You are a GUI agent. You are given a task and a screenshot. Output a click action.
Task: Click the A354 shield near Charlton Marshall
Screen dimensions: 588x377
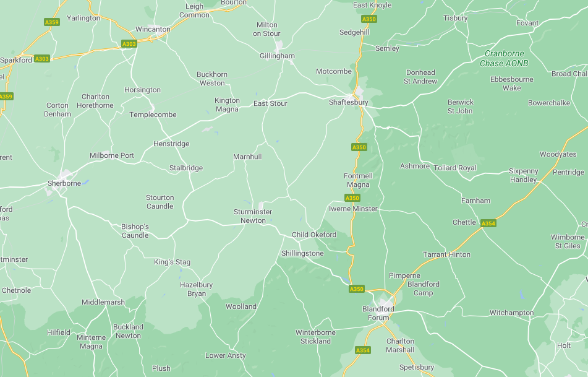362,350
